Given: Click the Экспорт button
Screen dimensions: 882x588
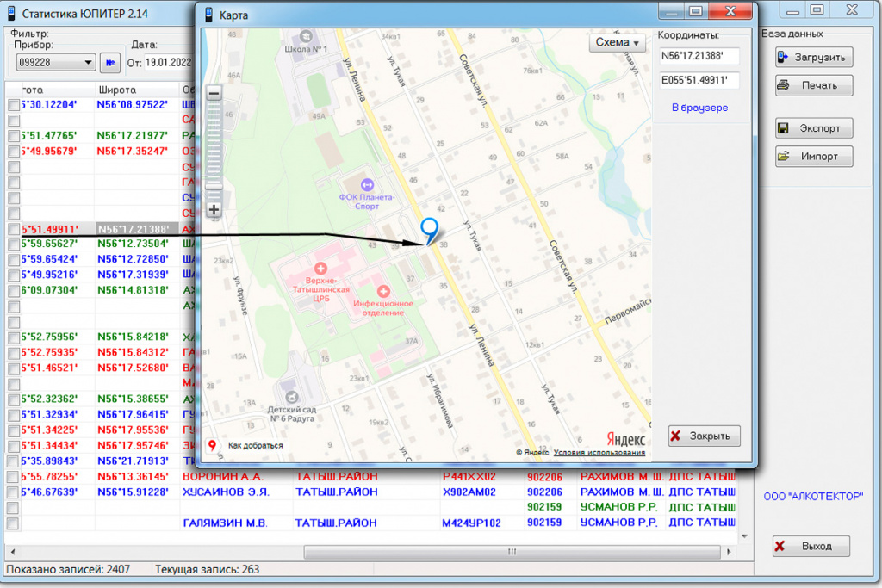Looking at the screenshot, I should pos(813,128).
